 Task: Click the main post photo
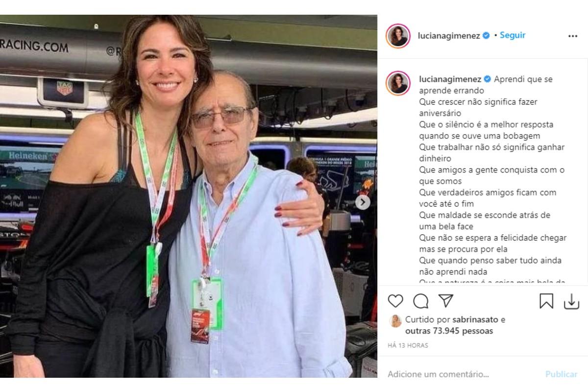tap(189, 196)
